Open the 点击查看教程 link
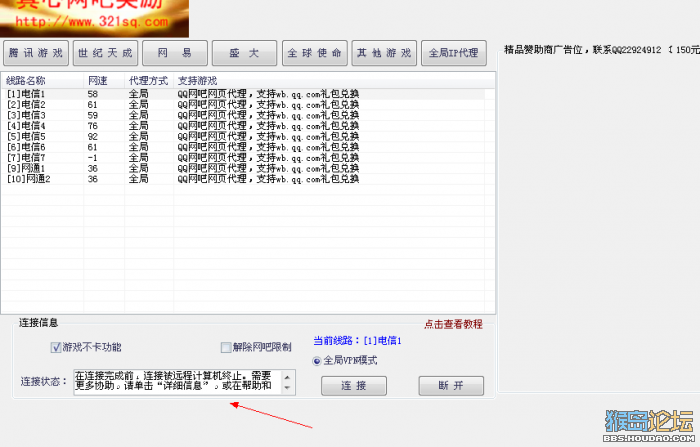 pos(453,324)
